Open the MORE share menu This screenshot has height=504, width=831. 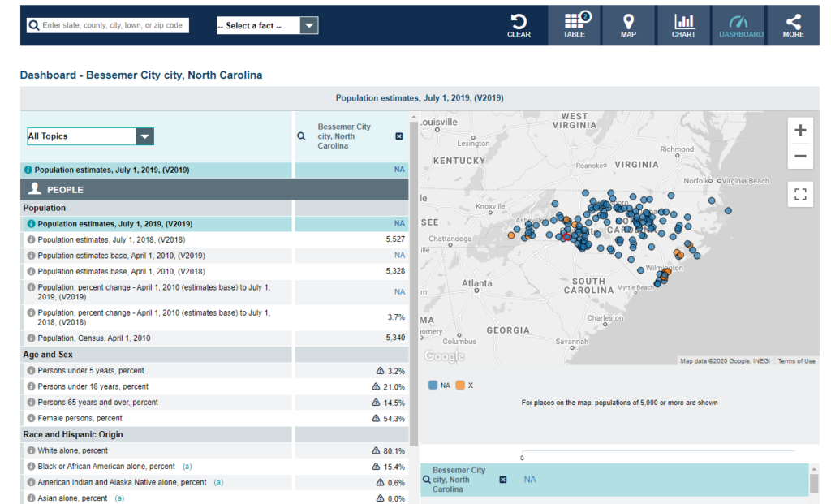[x=794, y=25]
